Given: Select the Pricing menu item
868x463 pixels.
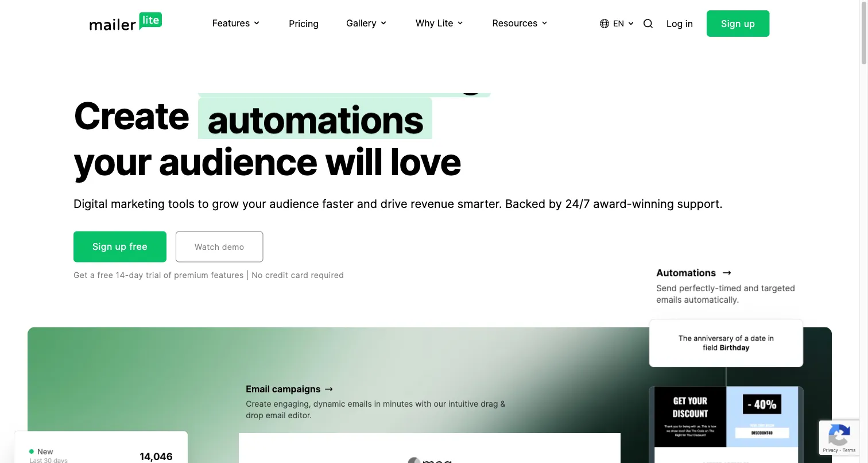Looking at the screenshot, I should tap(303, 24).
